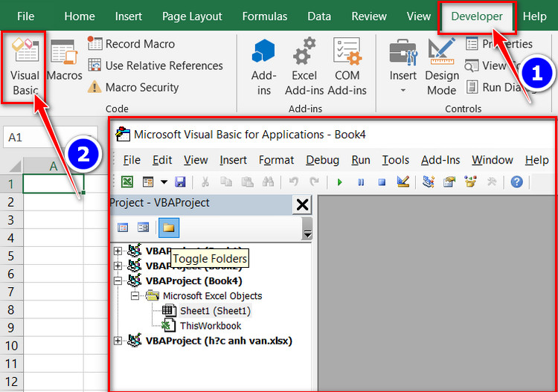Viewport: 558px width, 392px height.
Task: Open the Insert object dropdown arrow
Action: pos(164,182)
